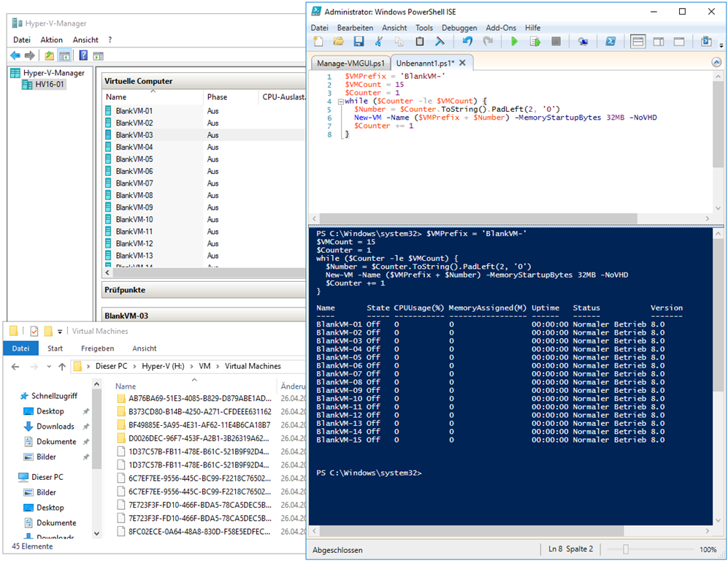The height and width of the screenshot is (561, 728).
Task: Run the script with the green play icon
Action: [515, 42]
